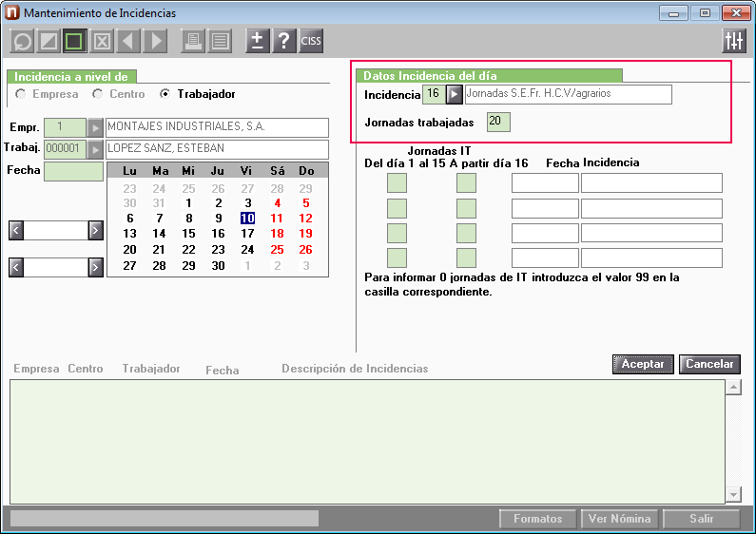Click the Ver Nómina button
The image size is (756, 534).
tap(620, 519)
